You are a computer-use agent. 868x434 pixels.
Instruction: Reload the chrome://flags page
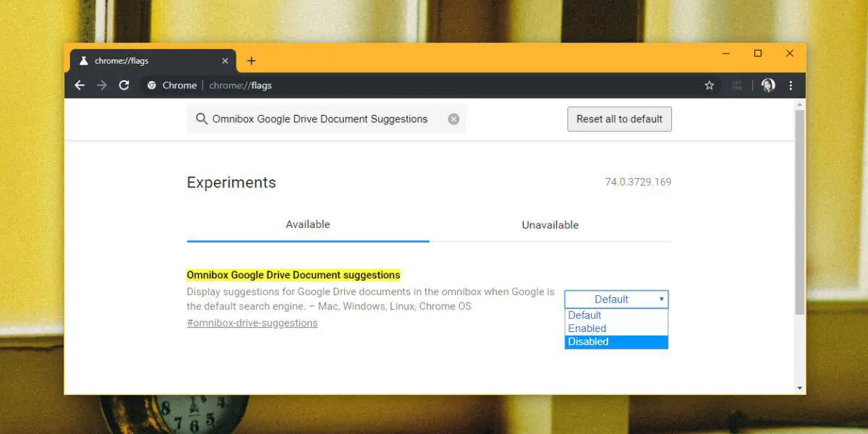click(x=124, y=85)
